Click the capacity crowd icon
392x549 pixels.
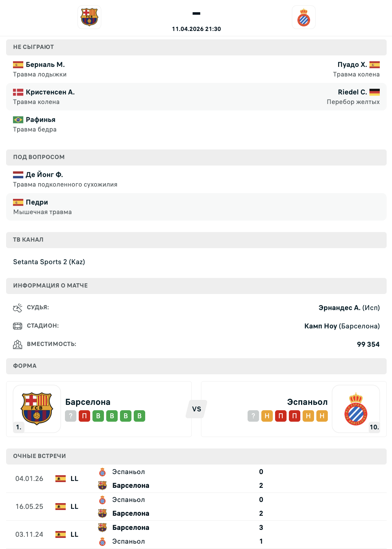click(x=18, y=344)
